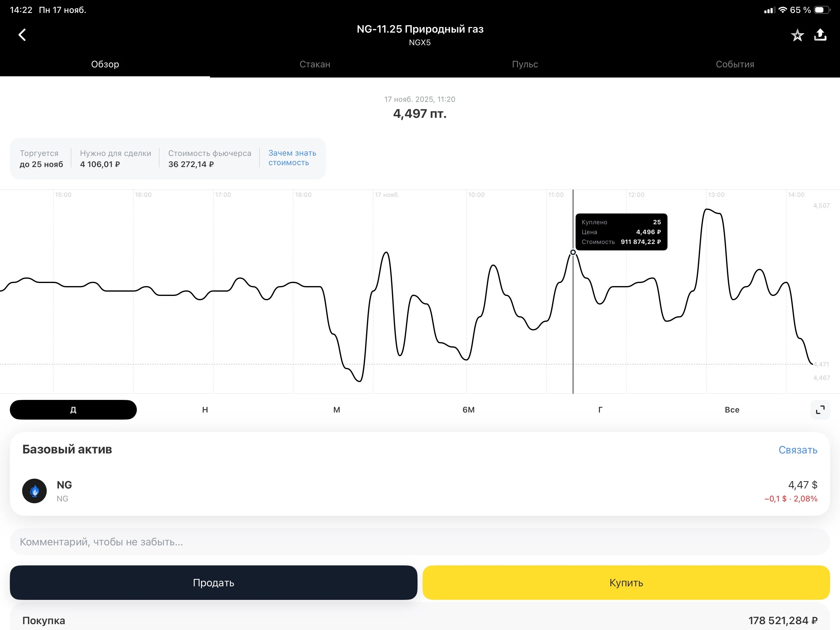
Task: Select the Г year chart period
Action: tap(600, 410)
